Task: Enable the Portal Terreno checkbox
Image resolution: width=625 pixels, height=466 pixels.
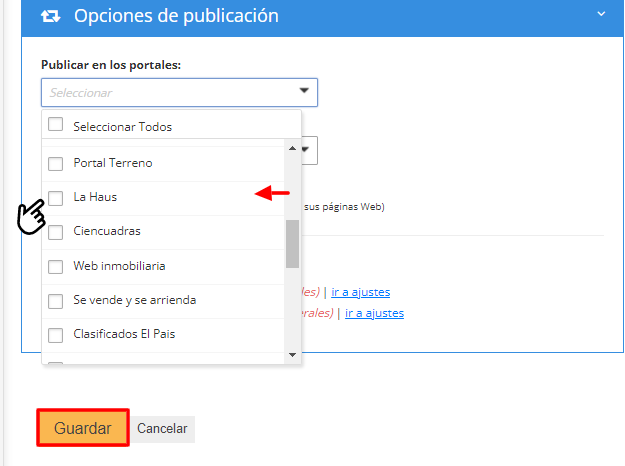Action: click(x=56, y=163)
